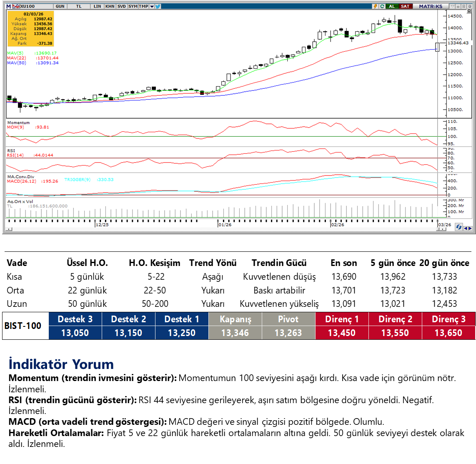Screen dimensions: 476x464
Task: Toggle the SVD chart option
Action: pos(121,6)
